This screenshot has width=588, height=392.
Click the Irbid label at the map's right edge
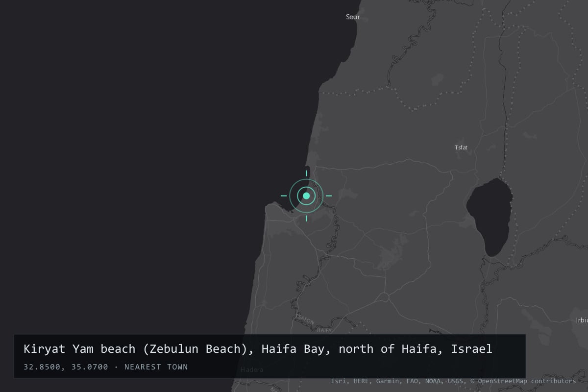(582, 320)
